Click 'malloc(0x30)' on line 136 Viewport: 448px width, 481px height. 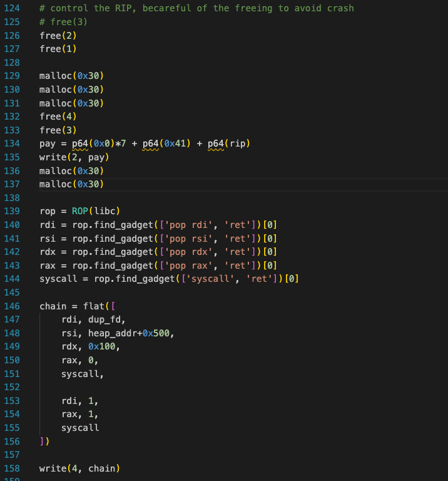pos(72,171)
